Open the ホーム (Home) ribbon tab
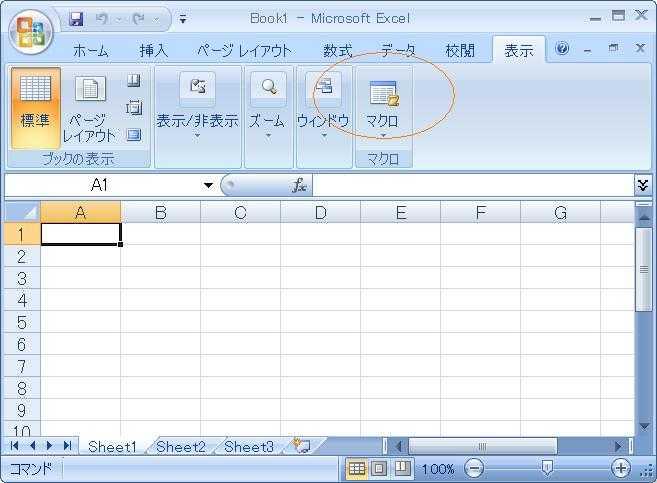Image resolution: width=657 pixels, height=483 pixels. click(x=91, y=50)
